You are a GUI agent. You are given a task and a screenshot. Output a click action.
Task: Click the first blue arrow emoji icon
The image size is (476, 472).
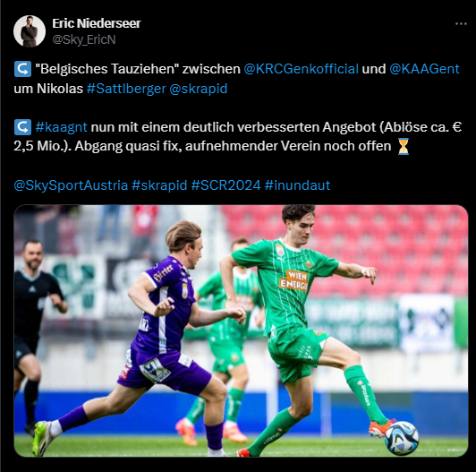coord(22,69)
